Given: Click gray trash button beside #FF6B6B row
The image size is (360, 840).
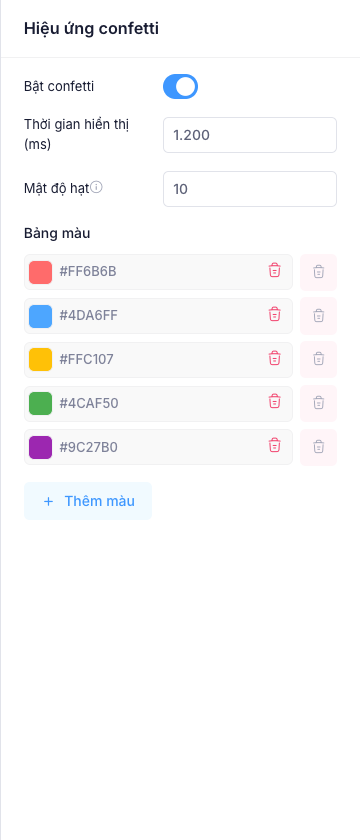Looking at the screenshot, I should (319, 272).
